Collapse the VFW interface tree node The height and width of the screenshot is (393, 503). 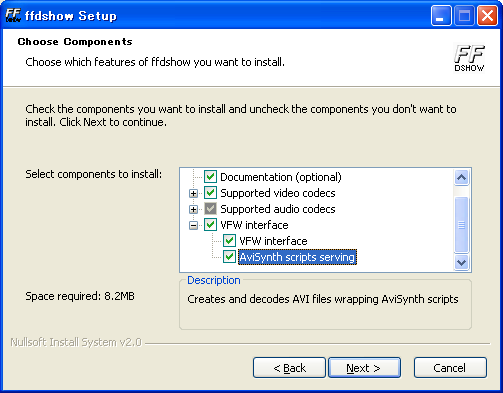[193, 225]
